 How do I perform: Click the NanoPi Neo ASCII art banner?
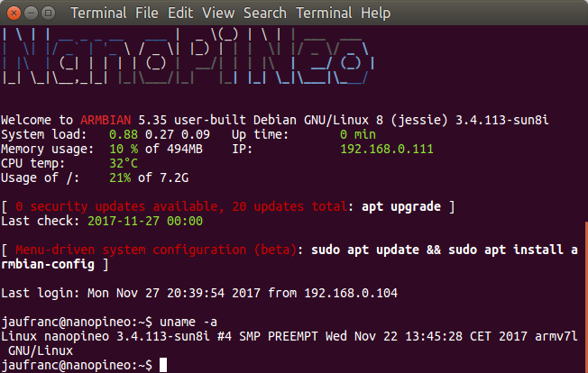pyautogui.click(x=188, y=56)
